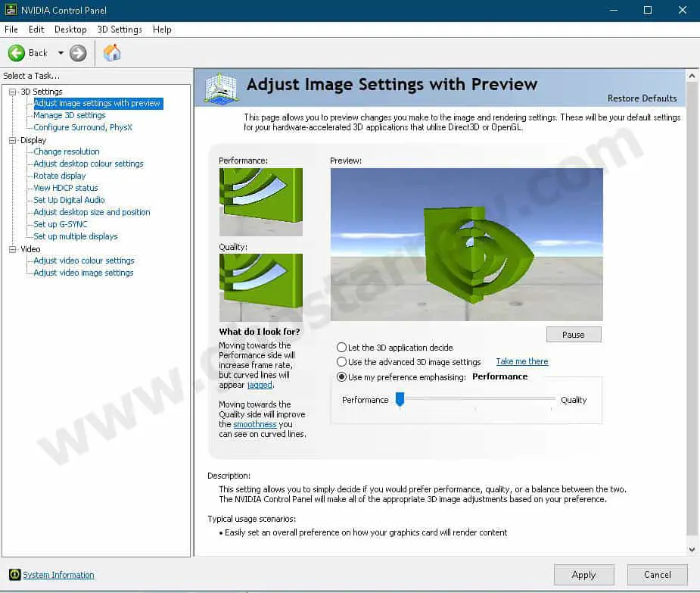Select Use the advanced 3D image settings
This screenshot has width=700, height=593.
(341, 361)
